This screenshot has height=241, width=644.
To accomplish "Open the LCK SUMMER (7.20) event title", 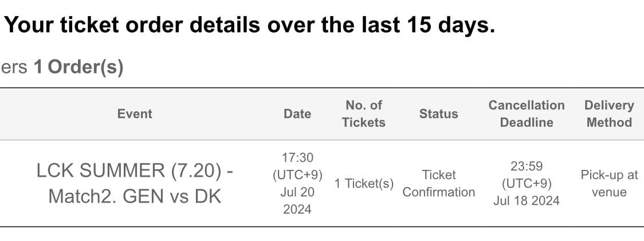I will (x=135, y=171).
